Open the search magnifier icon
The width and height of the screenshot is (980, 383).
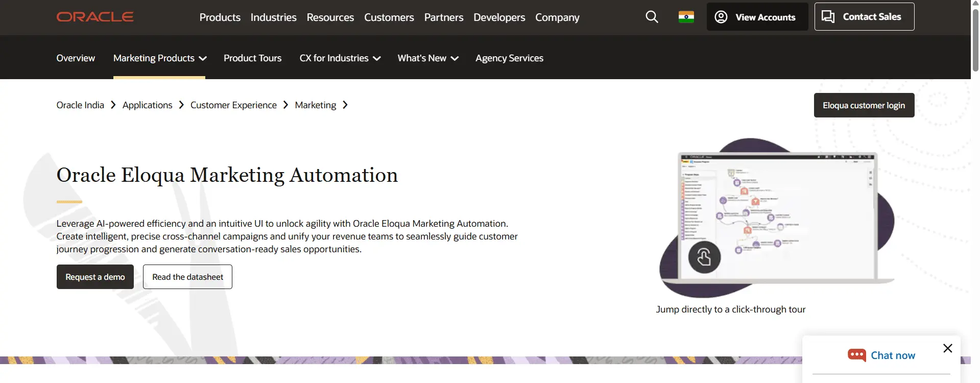[652, 17]
